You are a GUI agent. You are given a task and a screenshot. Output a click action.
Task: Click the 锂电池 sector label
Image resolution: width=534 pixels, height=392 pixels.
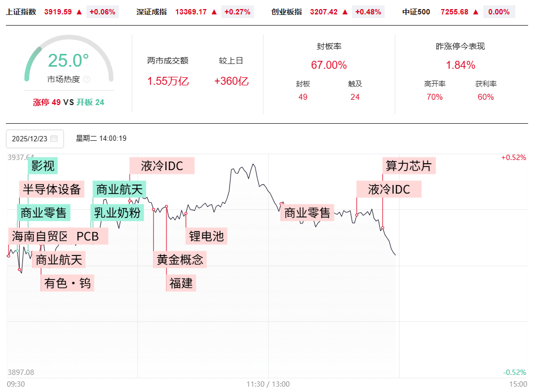tap(206, 236)
